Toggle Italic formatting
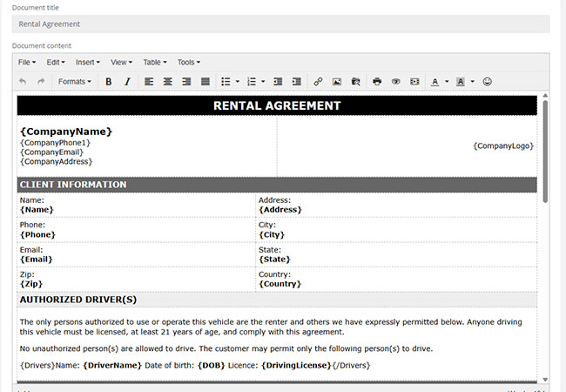The width and height of the screenshot is (566, 392). [x=127, y=82]
